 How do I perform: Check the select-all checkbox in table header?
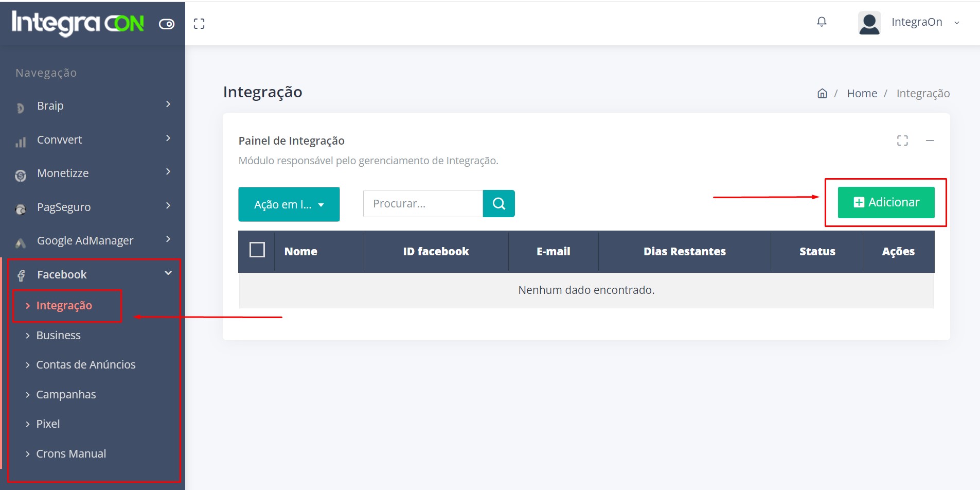coord(257,250)
